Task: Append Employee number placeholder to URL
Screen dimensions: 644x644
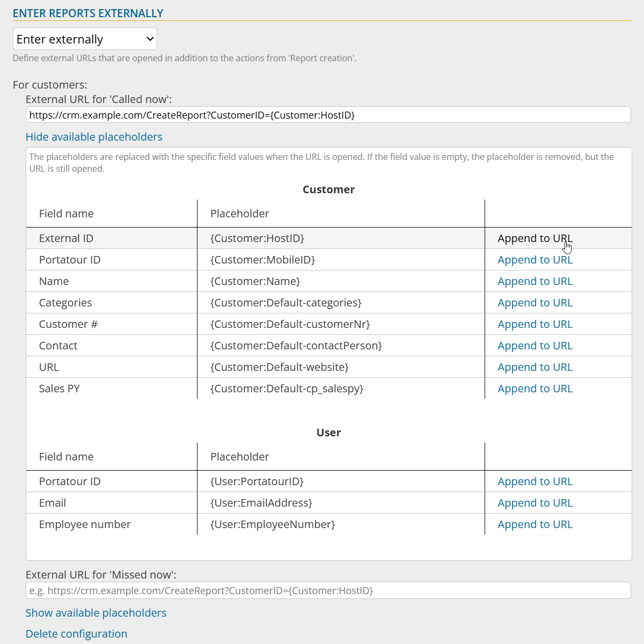Action: 535,524
